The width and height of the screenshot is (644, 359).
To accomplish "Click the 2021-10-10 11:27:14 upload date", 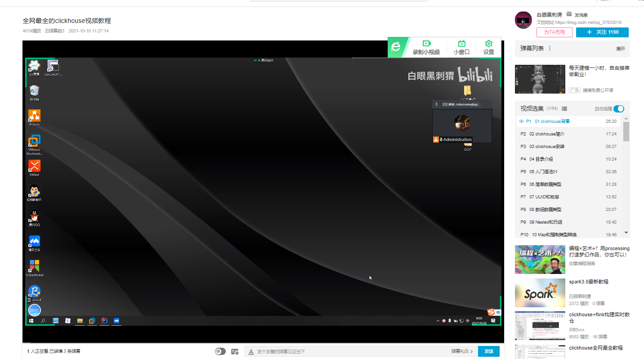I will pos(89,31).
